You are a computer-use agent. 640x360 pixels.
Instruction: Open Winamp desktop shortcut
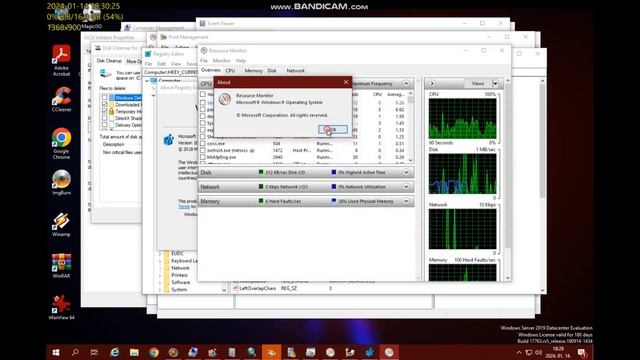(61, 224)
